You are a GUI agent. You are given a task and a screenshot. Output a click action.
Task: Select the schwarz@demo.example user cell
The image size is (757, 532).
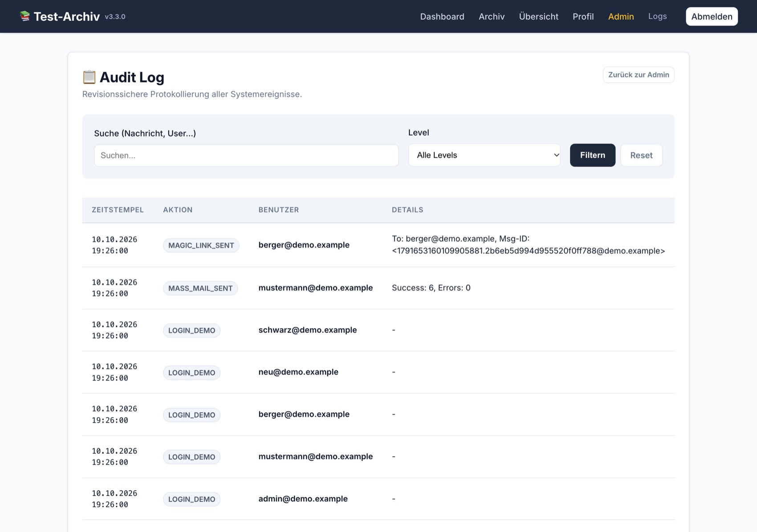[307, 330]
